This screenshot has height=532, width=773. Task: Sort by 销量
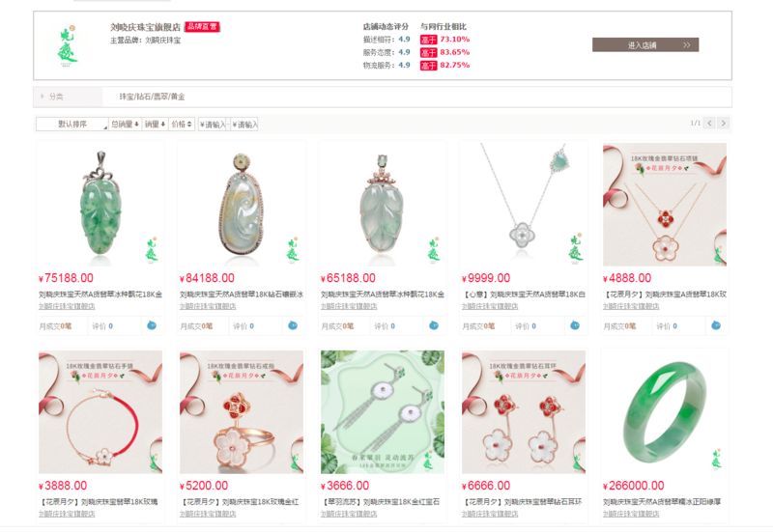point(155,125)
